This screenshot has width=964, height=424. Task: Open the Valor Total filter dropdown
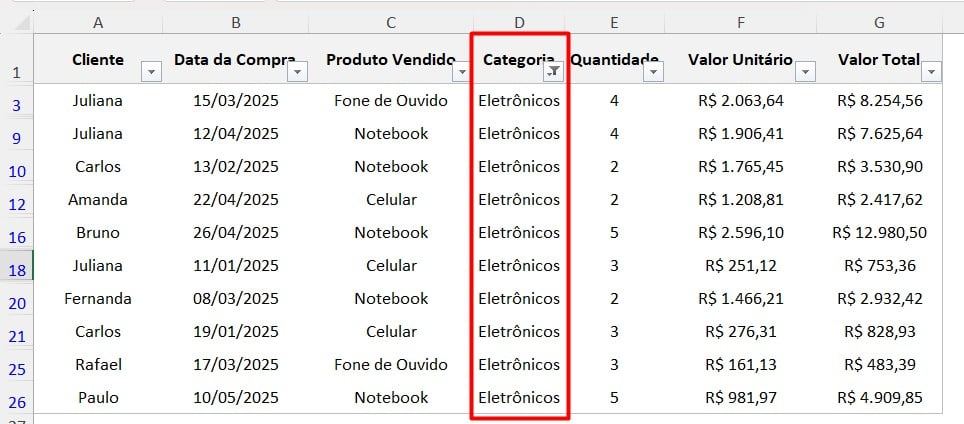pyautogui.click(x=931, y=73)
